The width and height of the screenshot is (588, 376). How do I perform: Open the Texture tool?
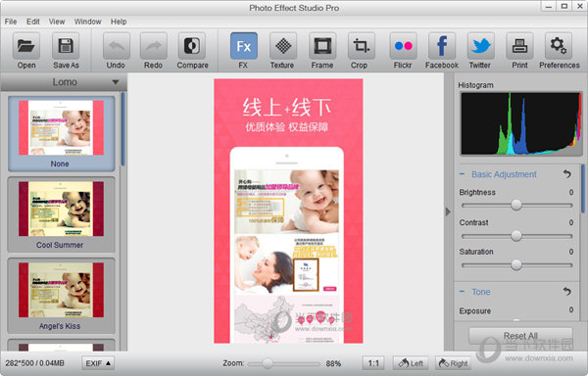click(x=283, y=46)
